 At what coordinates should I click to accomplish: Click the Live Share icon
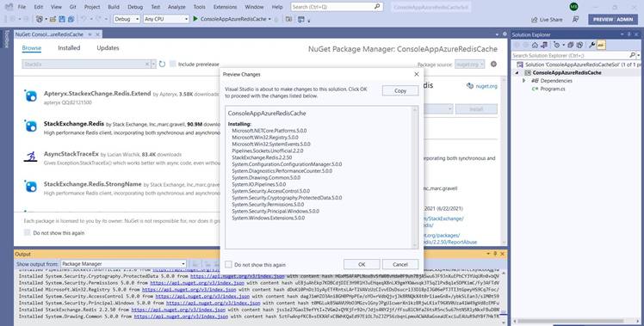pos(535,20)
